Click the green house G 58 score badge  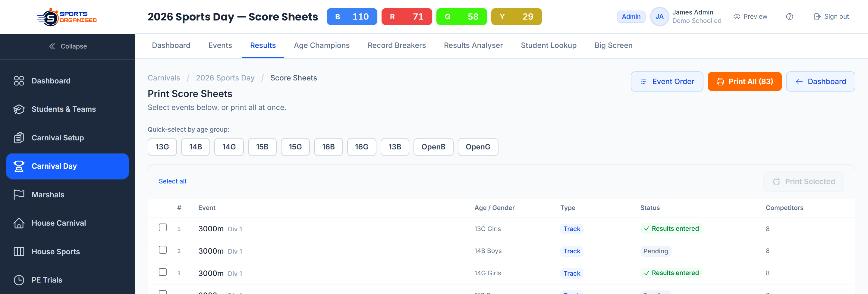[462, 17]
